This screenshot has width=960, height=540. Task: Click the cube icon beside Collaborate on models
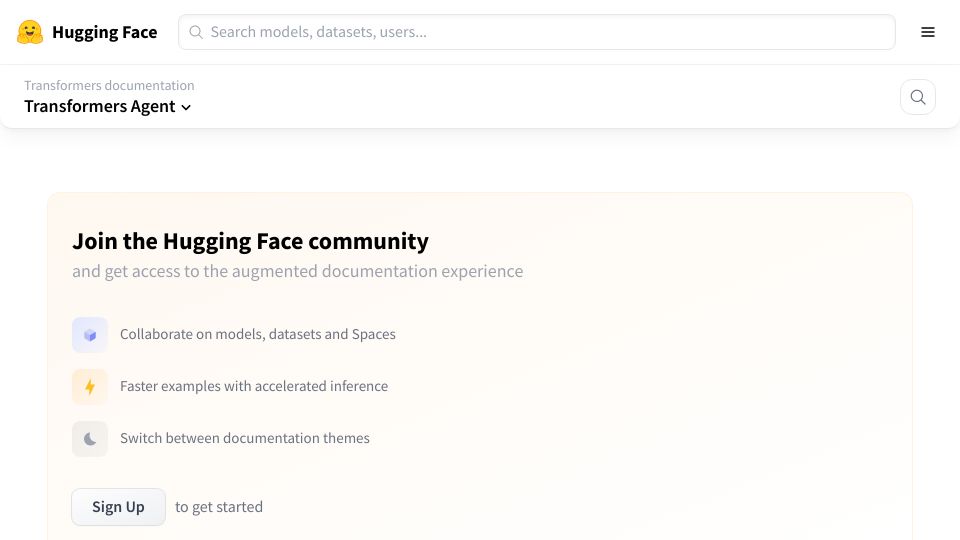(x=90, y=335)
